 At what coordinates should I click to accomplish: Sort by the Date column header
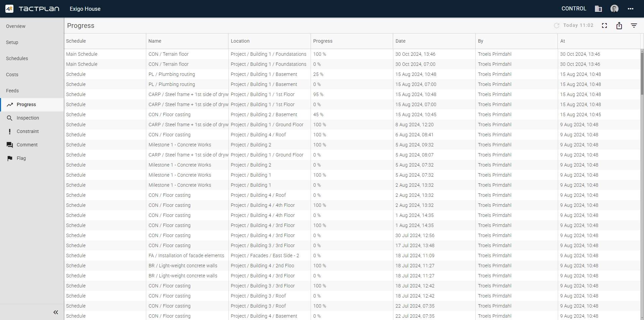pyautogui.click(x=434, y=41)
